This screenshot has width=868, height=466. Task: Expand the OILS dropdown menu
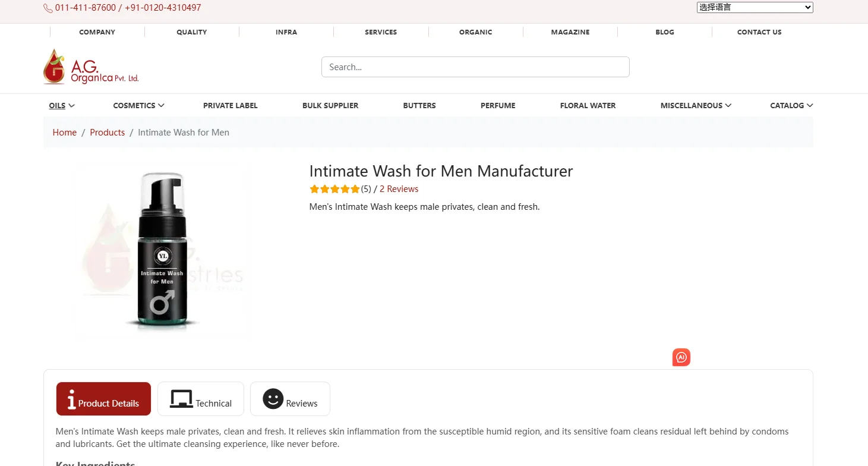tap(61, 105)
